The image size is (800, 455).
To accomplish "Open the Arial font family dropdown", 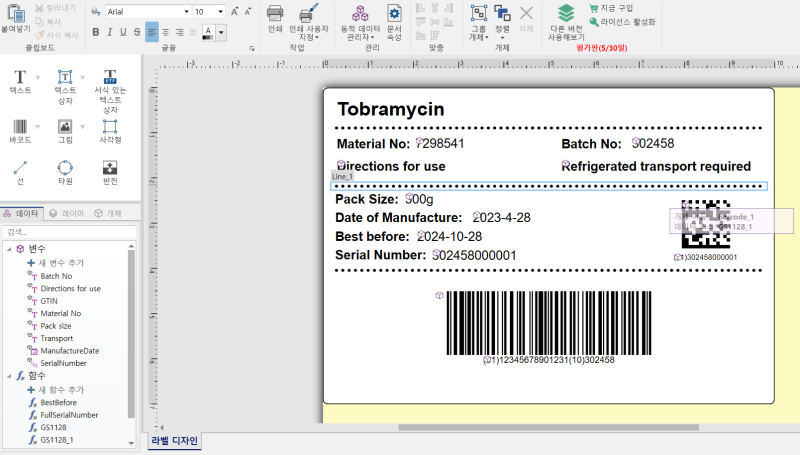I will 186,11.
